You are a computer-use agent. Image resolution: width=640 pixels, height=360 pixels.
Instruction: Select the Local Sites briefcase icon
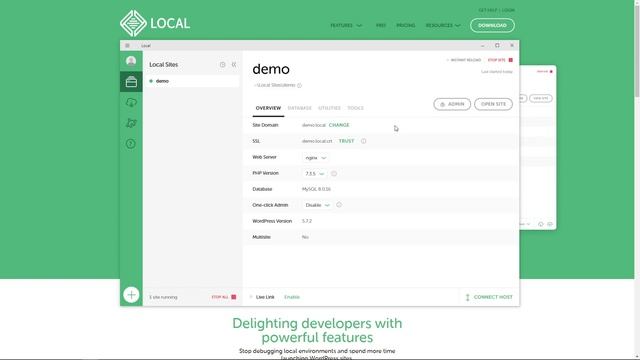point(131,82)
